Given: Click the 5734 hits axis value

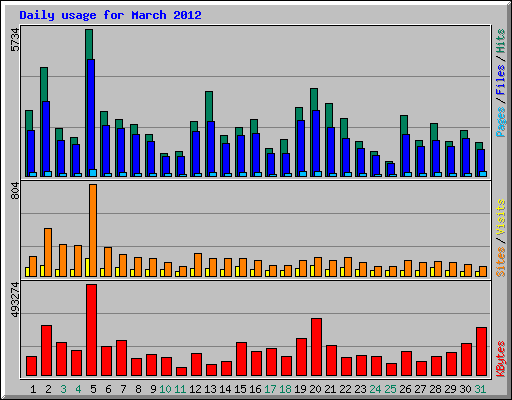Looking at the screenshot, I should (15, 40).
